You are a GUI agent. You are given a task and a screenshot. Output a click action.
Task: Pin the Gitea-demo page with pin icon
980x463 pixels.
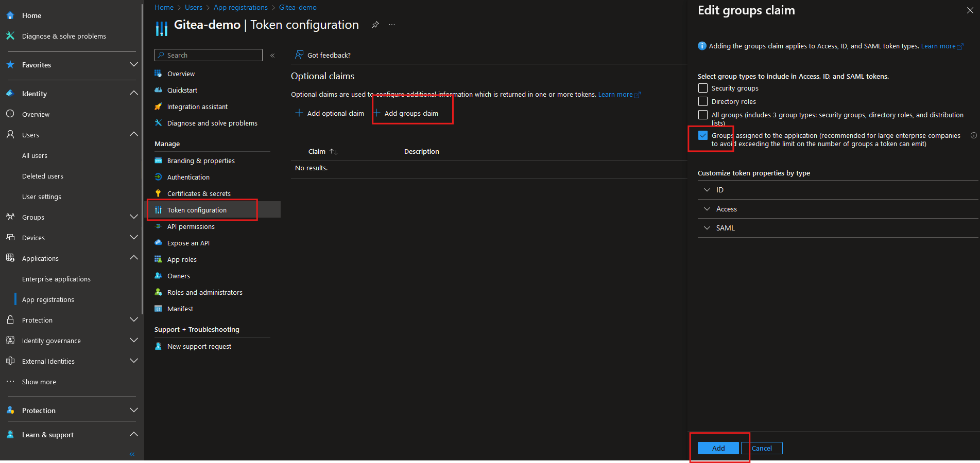click(x=375, y=25)
